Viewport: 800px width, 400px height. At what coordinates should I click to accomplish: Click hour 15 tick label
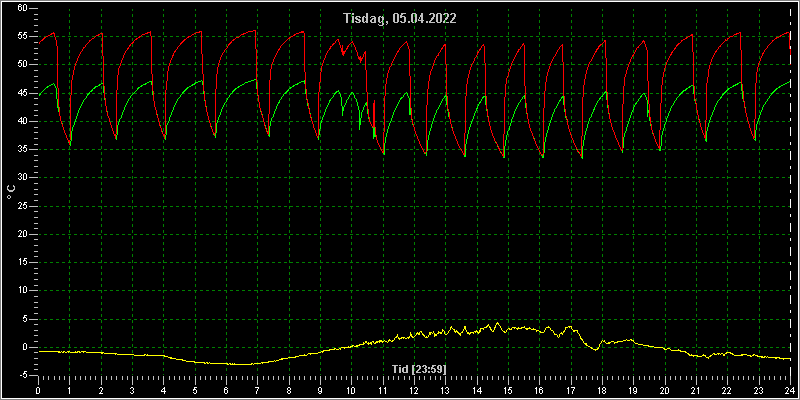tap(508, 390)
